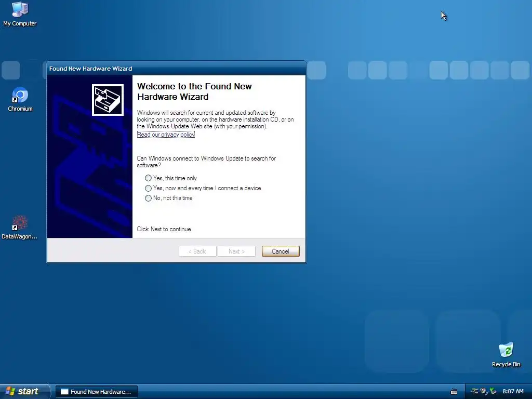Click the Next button in the wizard

(x=236, y=251)
